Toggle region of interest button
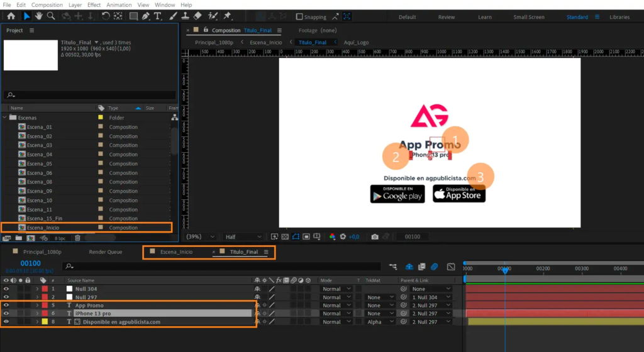Image resolution: width=644 pixels, height=352 pixels. (306, 237)
